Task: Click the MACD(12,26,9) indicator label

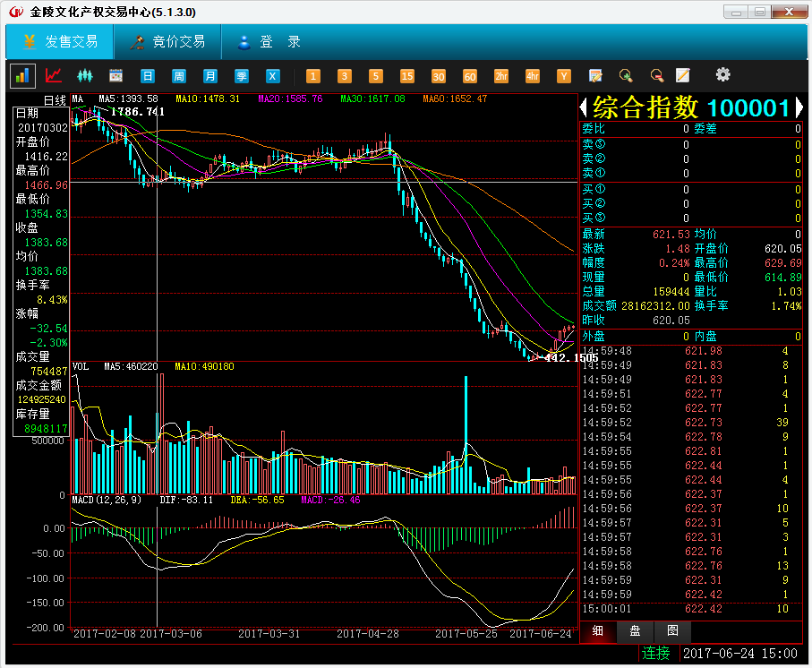Action: [107, 500]
